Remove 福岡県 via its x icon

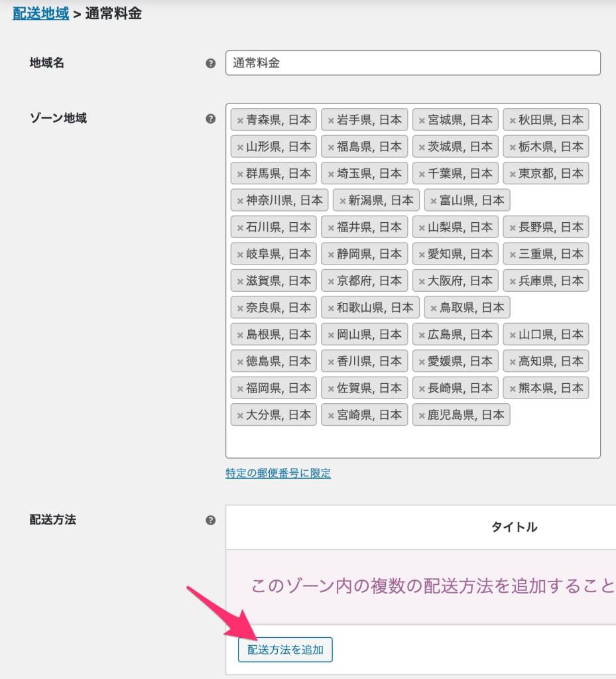pos(240,389)
